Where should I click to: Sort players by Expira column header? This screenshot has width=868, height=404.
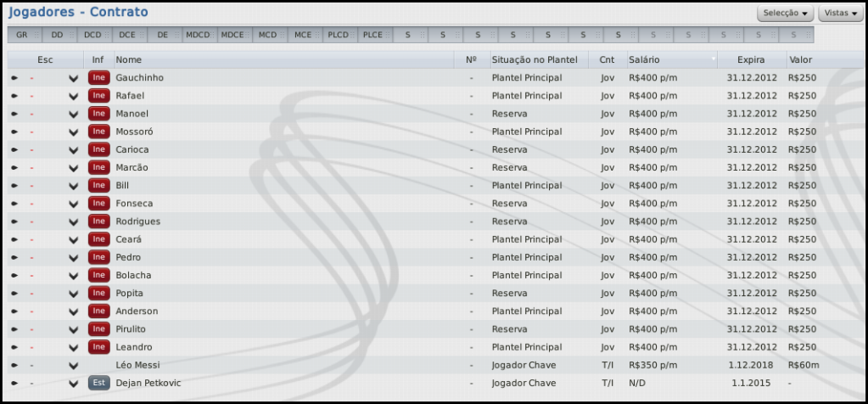[752, 60]
